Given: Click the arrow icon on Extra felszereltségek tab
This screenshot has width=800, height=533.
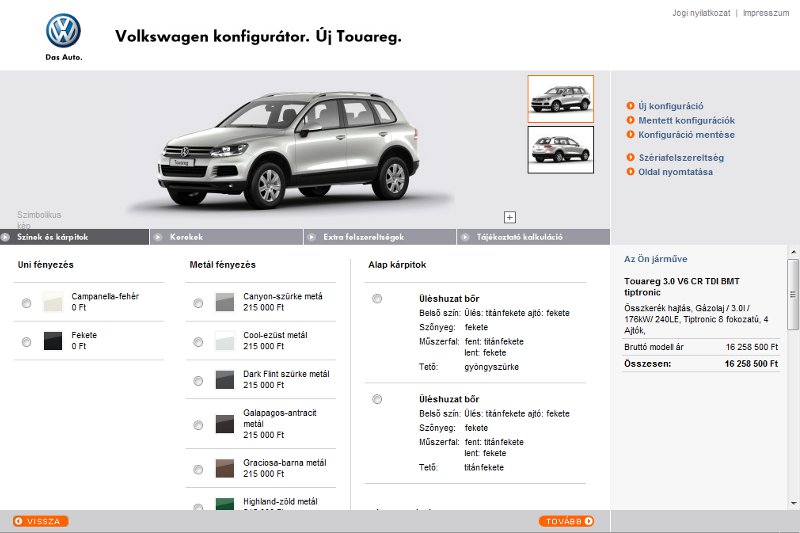Looking at the screenshot, I should point(311,237).
